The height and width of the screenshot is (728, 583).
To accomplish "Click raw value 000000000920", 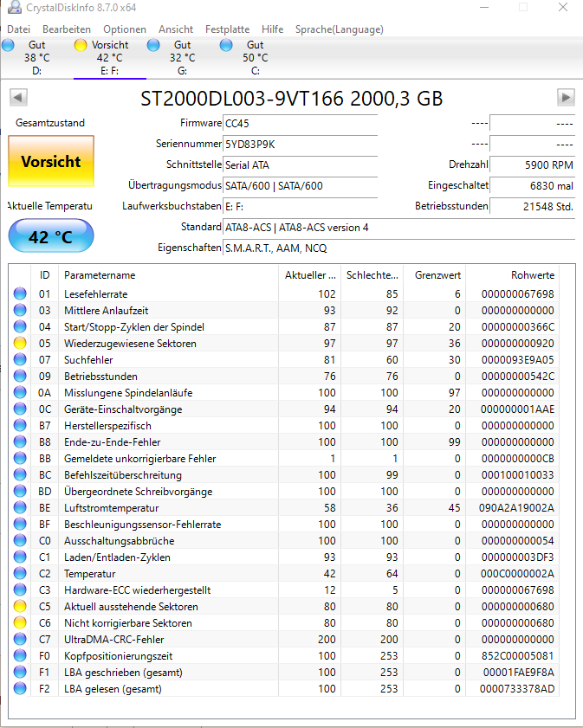I will pos(518,343).
